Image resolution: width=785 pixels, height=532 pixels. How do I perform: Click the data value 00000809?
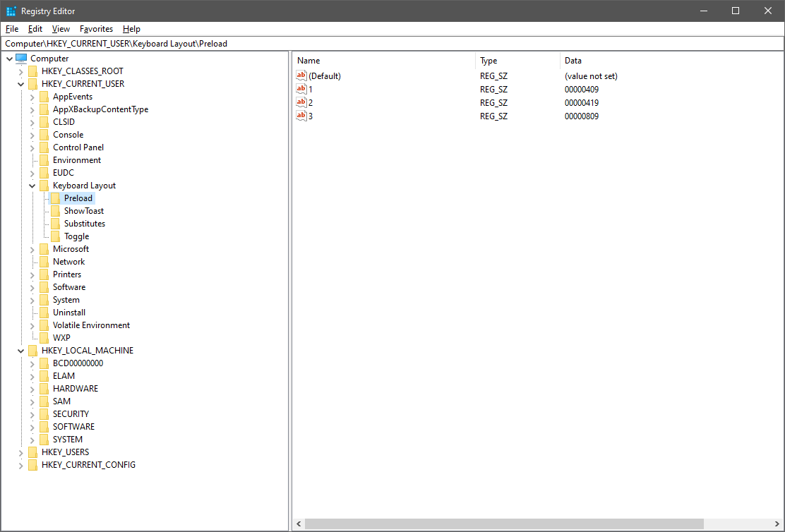coord(582,116)
